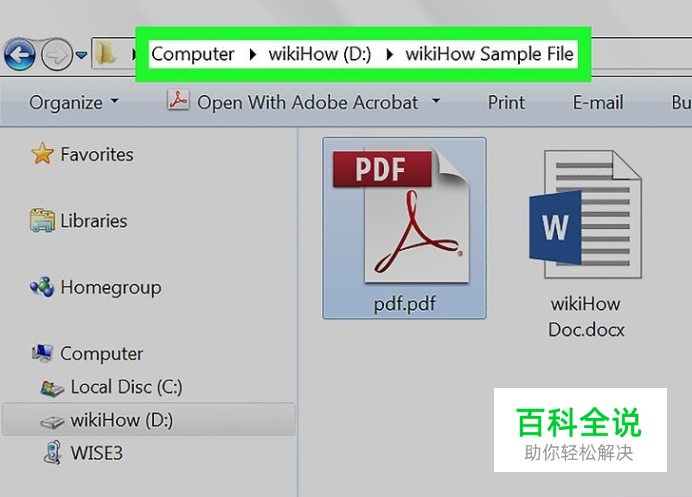The image size is (692, 497).
Task: Click the blue Back navigation arrow
Action: pos(19,55)
